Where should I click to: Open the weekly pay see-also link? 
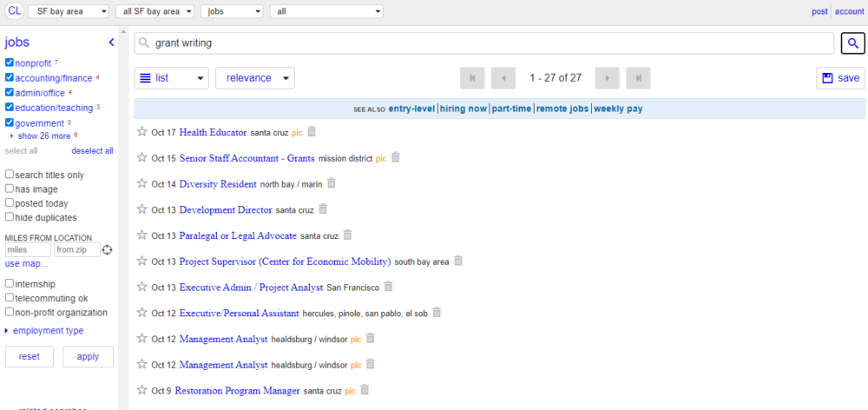(618, 109)
